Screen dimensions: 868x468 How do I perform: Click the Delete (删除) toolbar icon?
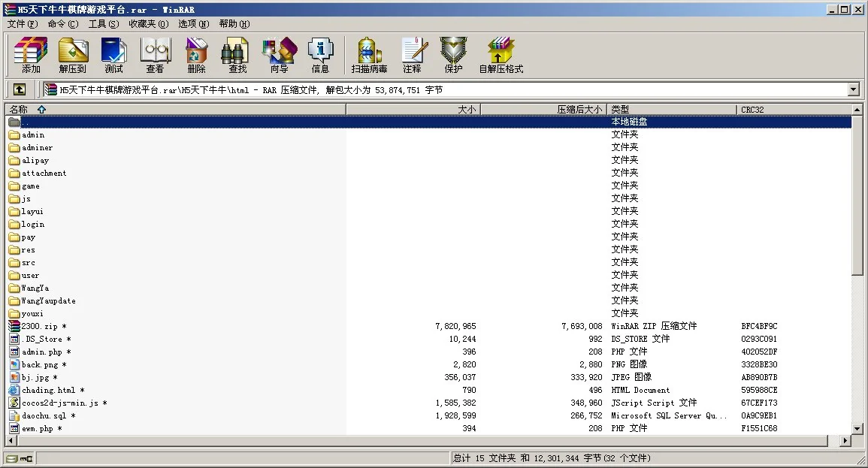pos(196,55)
